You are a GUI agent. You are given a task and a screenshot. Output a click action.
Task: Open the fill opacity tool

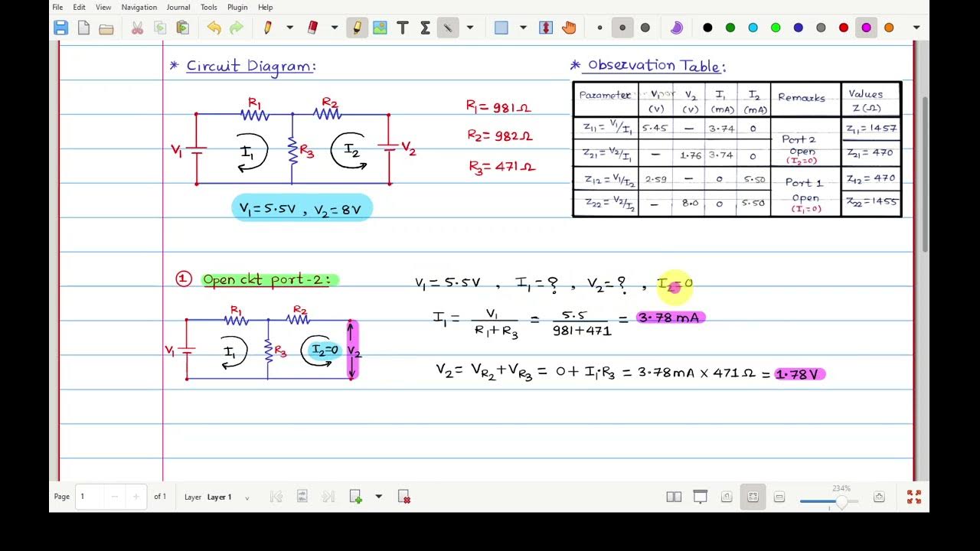coord(676,28)
